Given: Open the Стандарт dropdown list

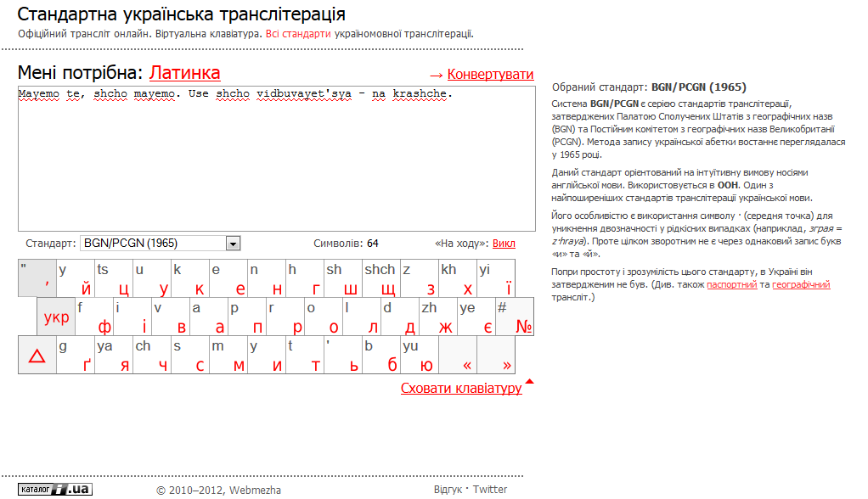Looking at the screenshot, I should tap(233, 244).
